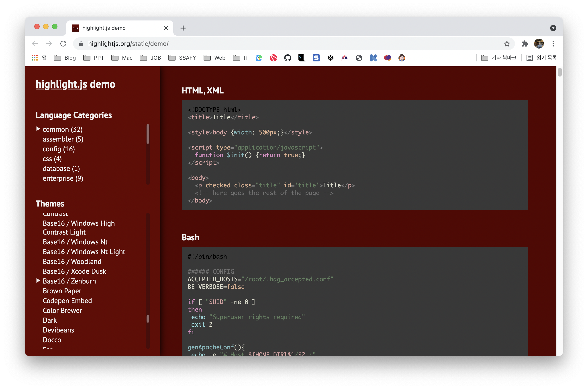This screenshot has height=389, width=588.
Task: Open the 읽기 목록 reading list
Action: (542, 58)
